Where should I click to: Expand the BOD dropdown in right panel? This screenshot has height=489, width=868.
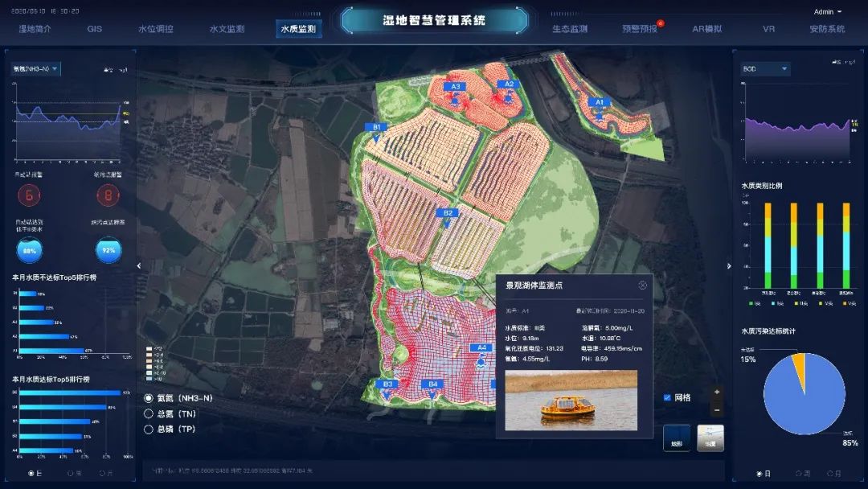tap(764, 69)
